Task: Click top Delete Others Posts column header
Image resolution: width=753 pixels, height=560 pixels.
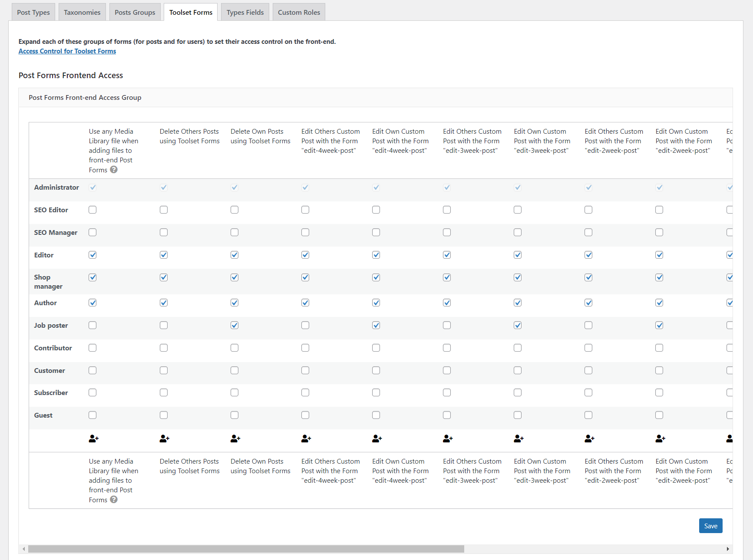Action: (190, 136)
